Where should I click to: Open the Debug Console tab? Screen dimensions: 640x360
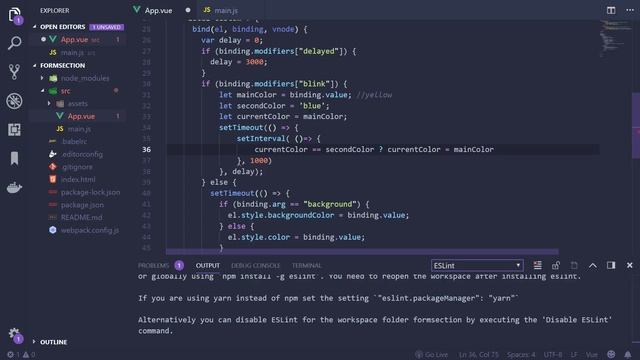pos(256,266)
